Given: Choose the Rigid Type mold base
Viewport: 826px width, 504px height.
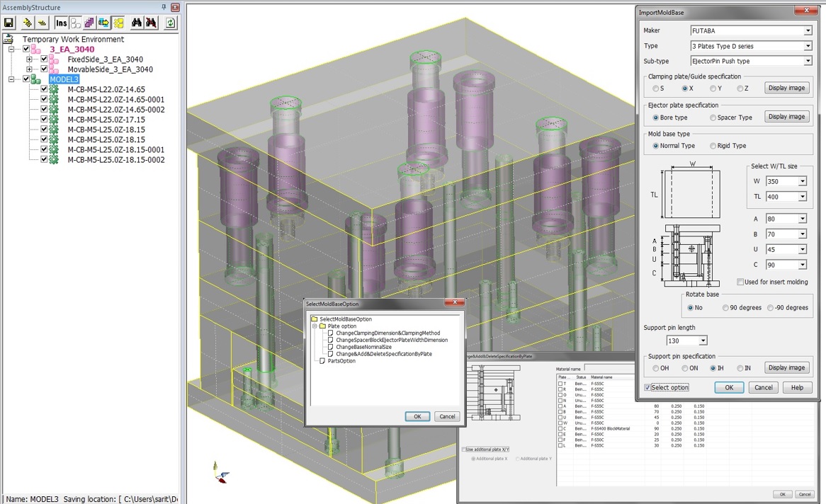Looking at the screenshot, I should (x=713, y=146).
